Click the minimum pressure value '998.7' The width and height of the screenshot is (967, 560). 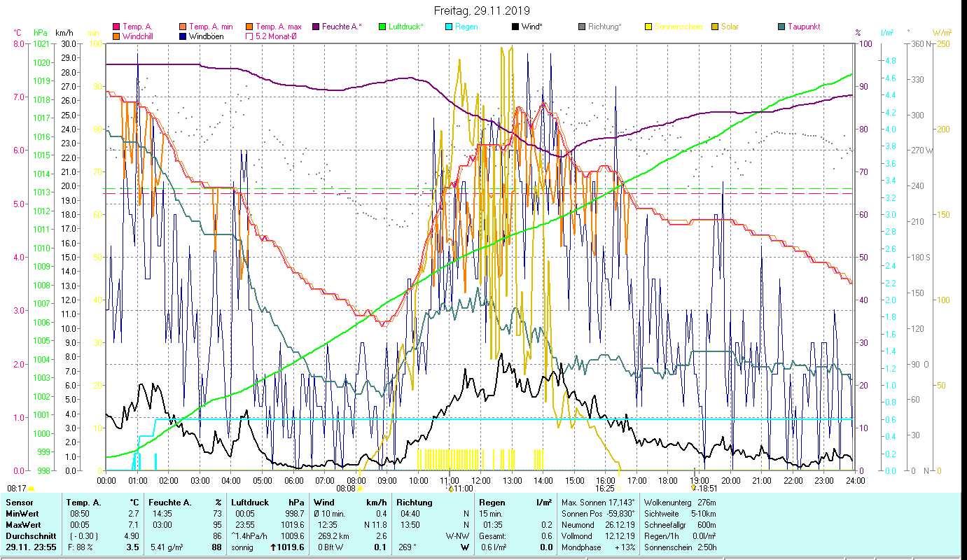pyautogui.click(x=293, y=514)
